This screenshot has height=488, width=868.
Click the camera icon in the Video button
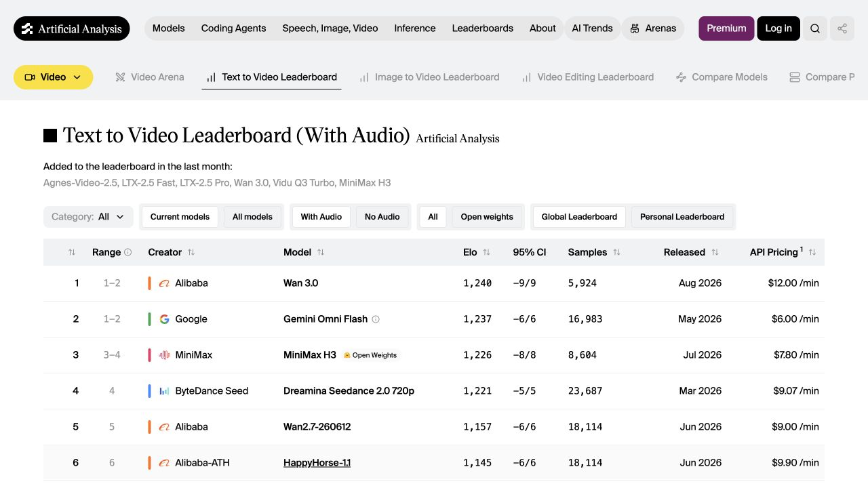tap(30, 77)
